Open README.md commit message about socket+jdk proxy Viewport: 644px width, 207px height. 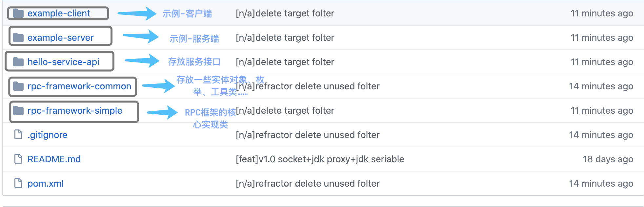320,159
